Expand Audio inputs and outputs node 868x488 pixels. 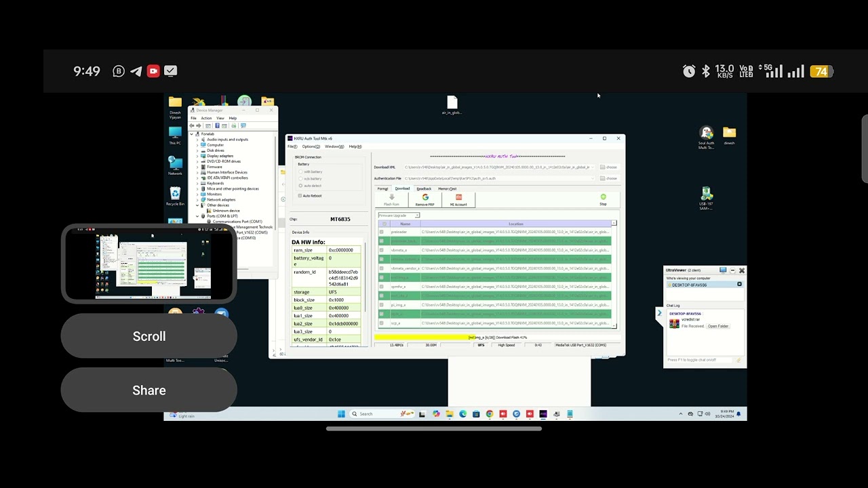coord(197,140)
